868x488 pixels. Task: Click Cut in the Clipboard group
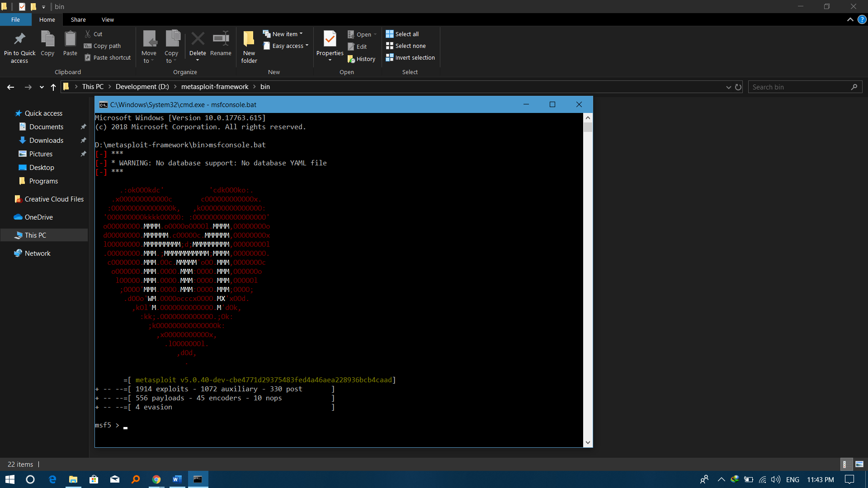(94, 34)
